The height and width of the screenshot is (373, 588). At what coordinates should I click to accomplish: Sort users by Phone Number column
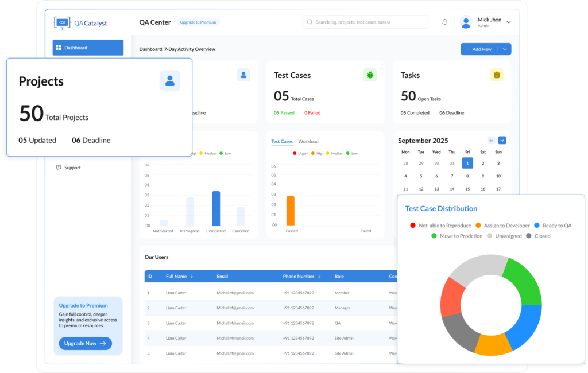(x=318, y=277)
